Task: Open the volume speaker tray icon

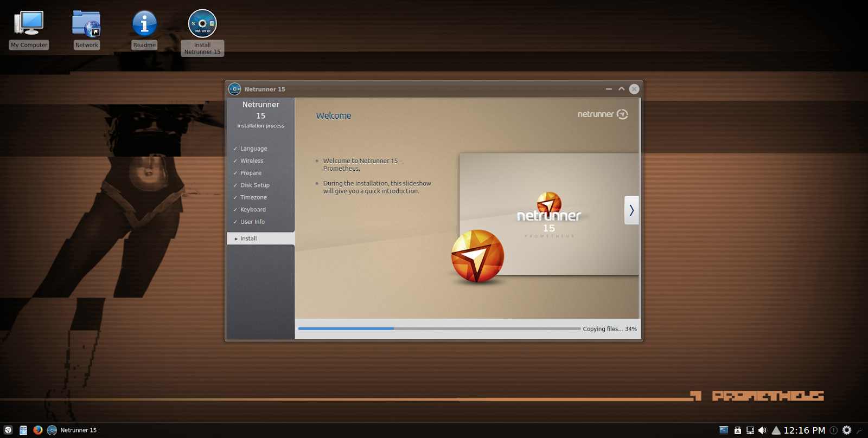Action: (x=762, y=430)
